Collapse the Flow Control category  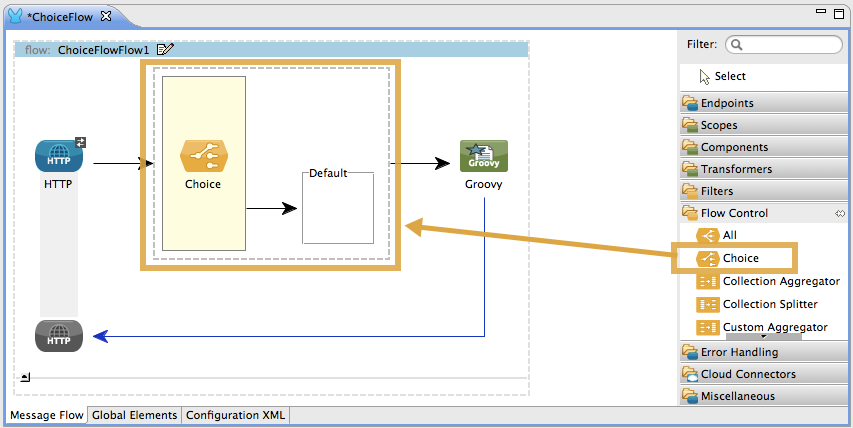point(734,213)
